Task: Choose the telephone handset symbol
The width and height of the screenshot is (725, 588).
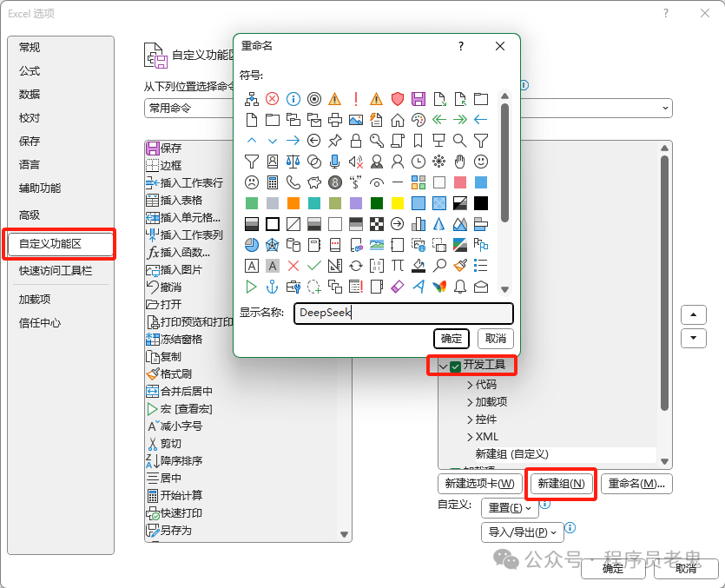Action: 293,182
